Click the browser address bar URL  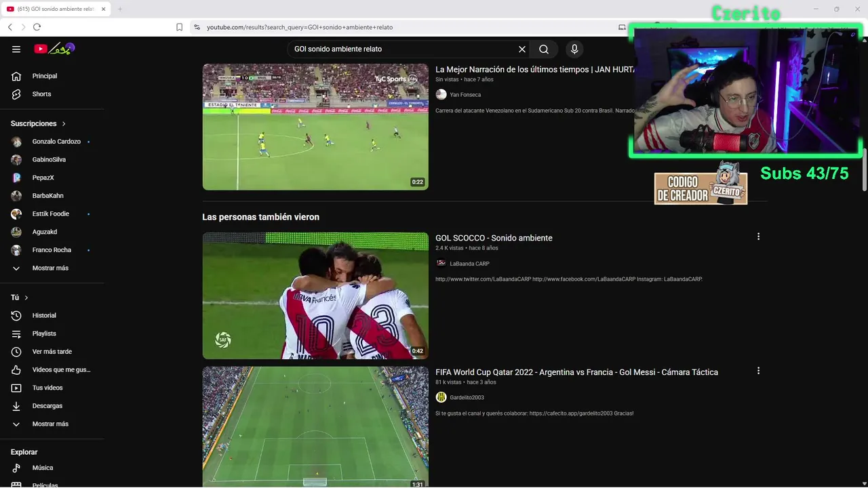point(300,27)
